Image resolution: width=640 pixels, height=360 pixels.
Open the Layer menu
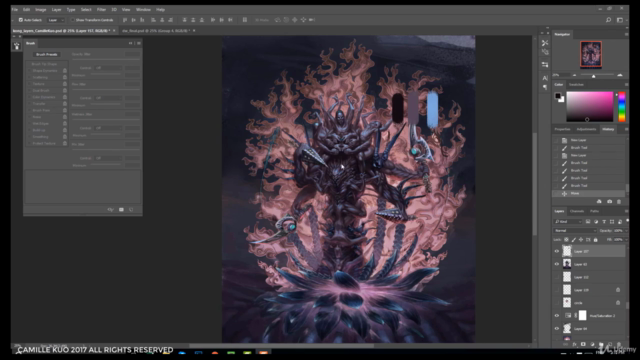coord(56,9)
